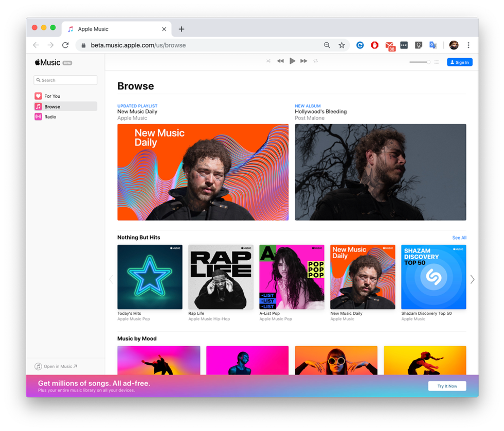Open the Rap Life playlist thumbnail

pos(221,277)
